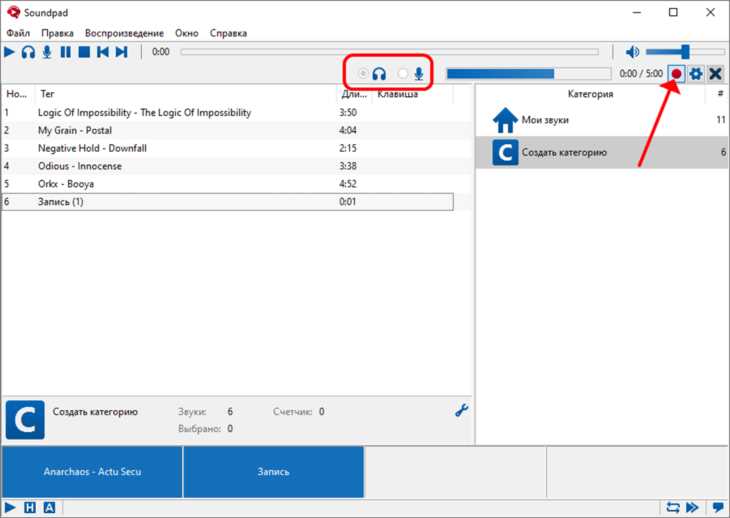Image resolution: width=730 pixels, height=518 pixels.
Task: Sort by the Тег column header
Action: [x=185, y=94]
